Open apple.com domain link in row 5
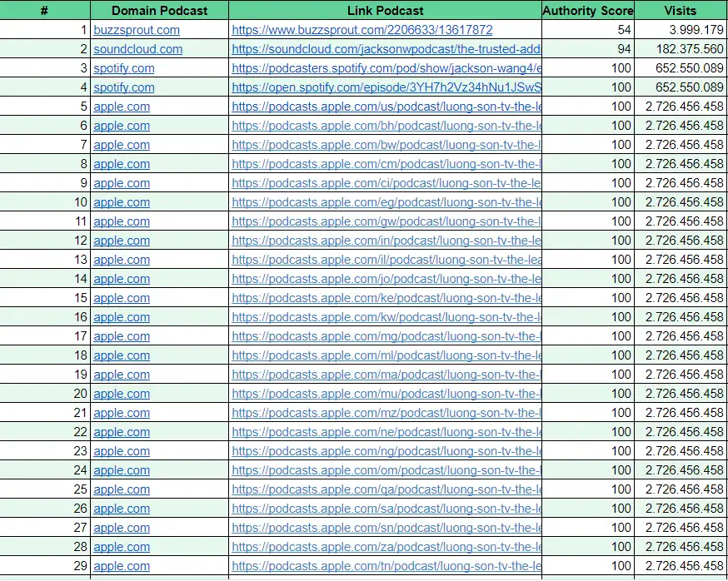 (122, 107)
